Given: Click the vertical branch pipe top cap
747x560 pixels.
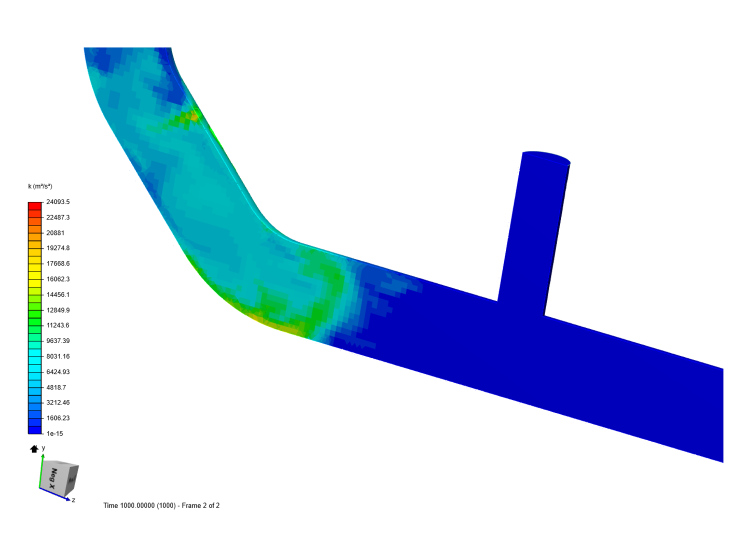Looking at the screenshot, I should [546, 158].
